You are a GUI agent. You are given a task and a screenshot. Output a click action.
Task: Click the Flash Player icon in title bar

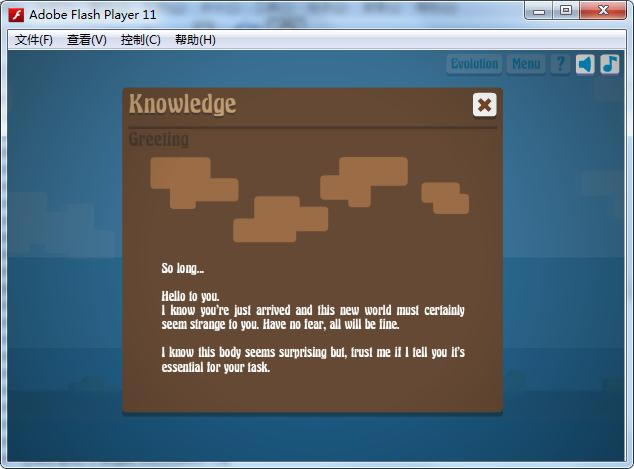point(15,14)
